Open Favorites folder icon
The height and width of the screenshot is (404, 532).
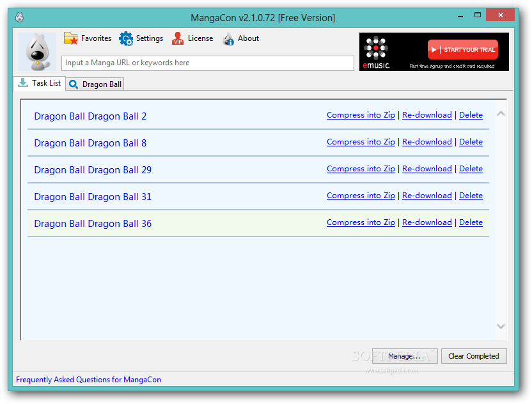tap(71, 38)
